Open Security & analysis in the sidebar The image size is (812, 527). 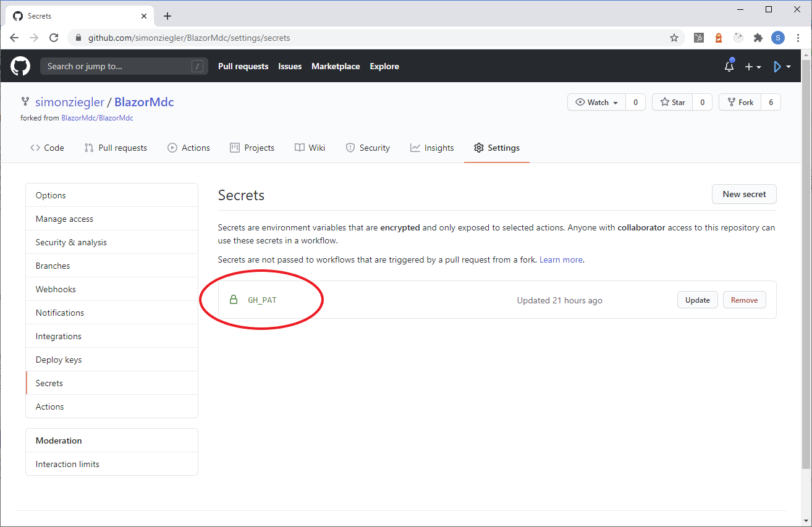(112, 242)
